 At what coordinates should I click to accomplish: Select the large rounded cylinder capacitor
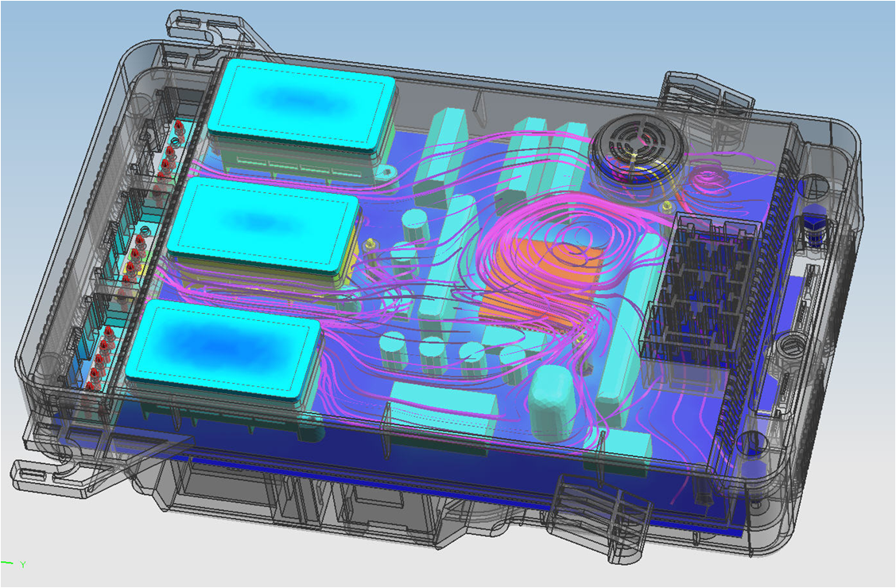coord(549,403)
